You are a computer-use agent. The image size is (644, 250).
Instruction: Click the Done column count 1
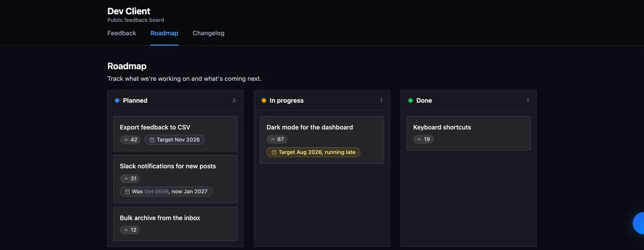point(528,100)
